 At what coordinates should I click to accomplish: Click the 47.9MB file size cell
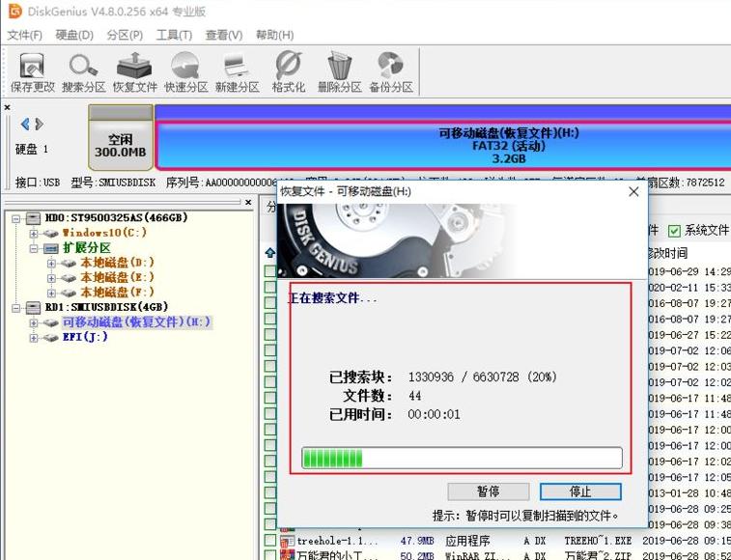point(417,541)
